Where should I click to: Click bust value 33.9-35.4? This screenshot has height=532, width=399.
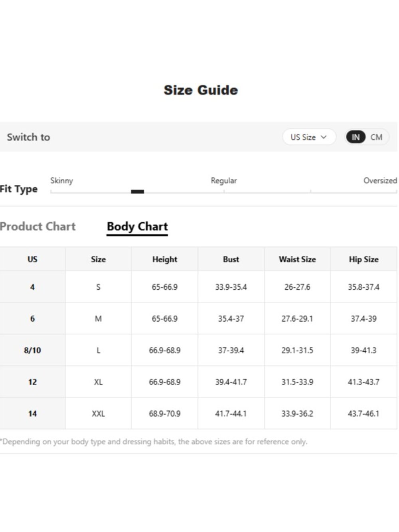pyautogui.click(x=231, y=287)
